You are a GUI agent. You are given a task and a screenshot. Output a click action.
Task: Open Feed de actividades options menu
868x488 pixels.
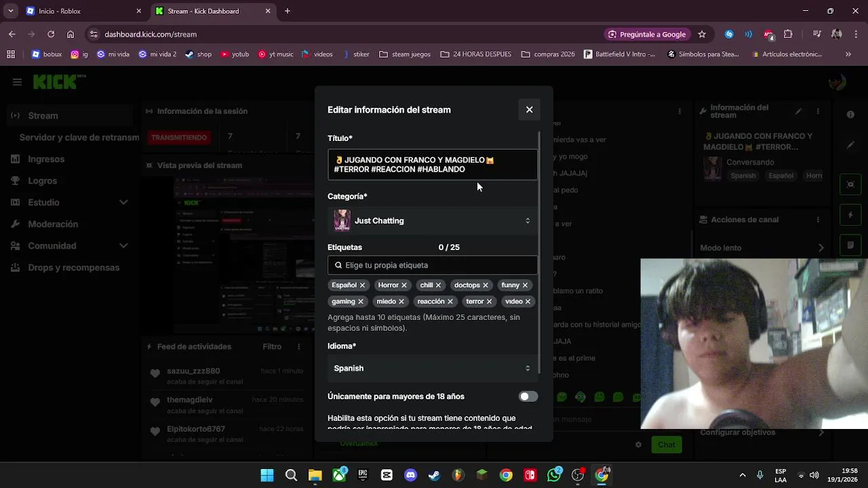299,346
